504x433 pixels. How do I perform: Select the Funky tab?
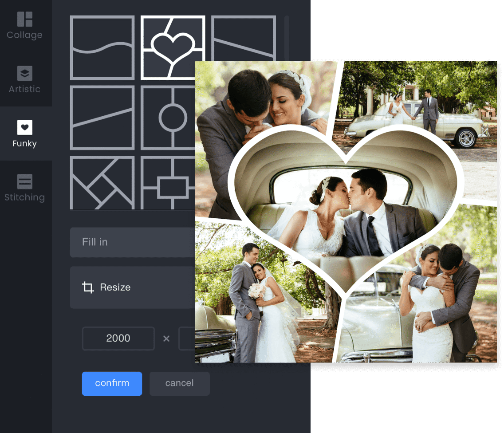25,134
